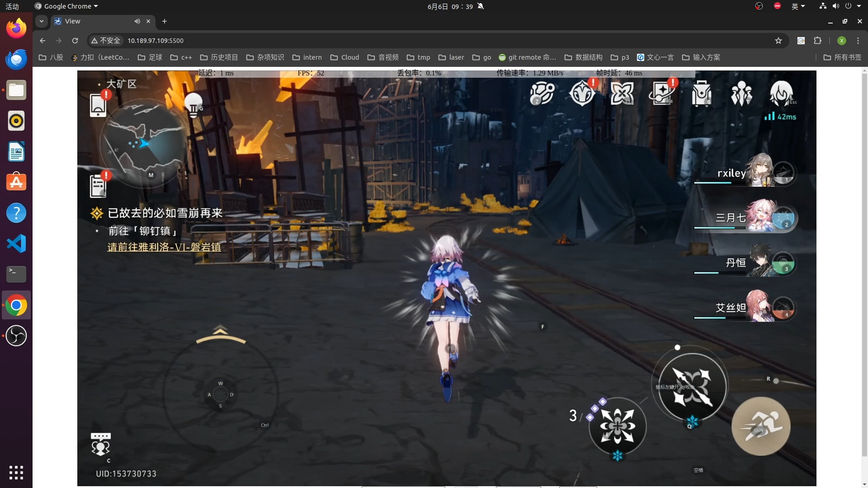
Task: Select quest title 已故去的必如雪崩再来
Action: (x=165, y=213)
